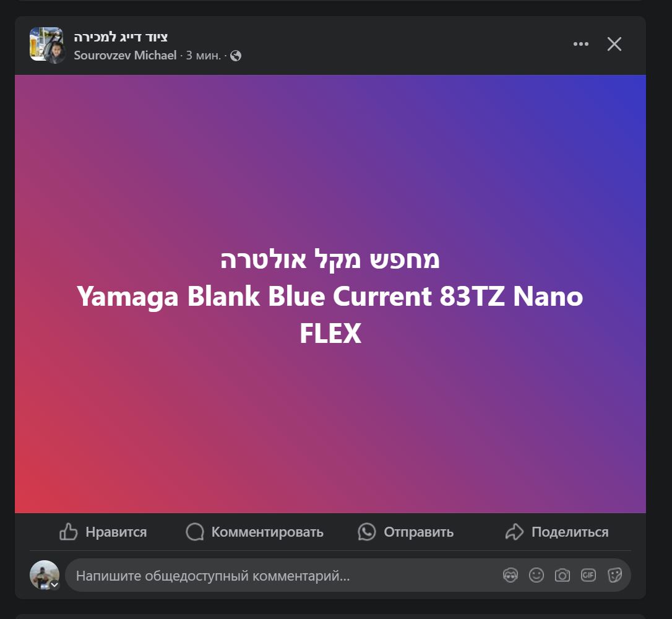Attach a photo with the camera icon
672x619 pixels.
(562, 575)
